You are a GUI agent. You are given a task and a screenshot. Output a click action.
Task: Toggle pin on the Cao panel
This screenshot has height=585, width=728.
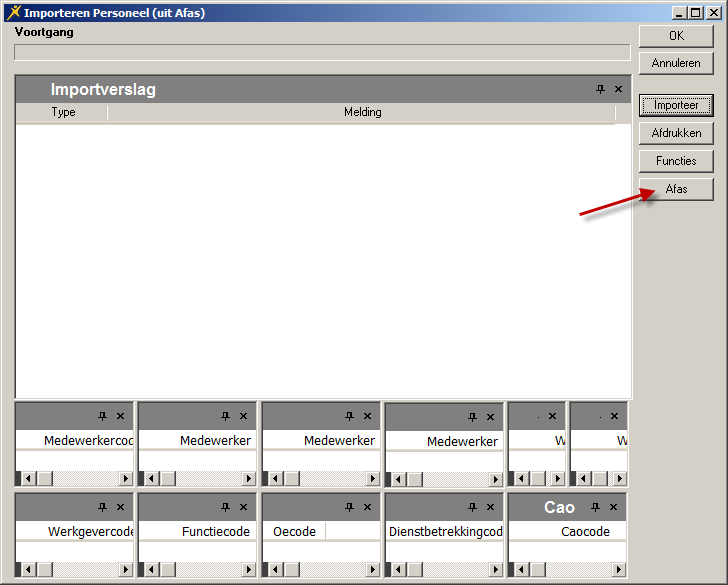coord(597,507)
